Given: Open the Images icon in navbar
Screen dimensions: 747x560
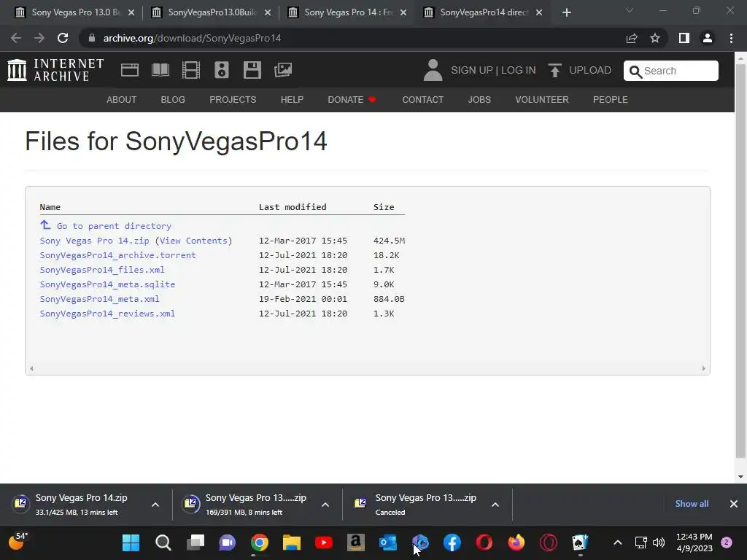Looking at the screenshot, I should pyautogui.click(x=283, y=70).
